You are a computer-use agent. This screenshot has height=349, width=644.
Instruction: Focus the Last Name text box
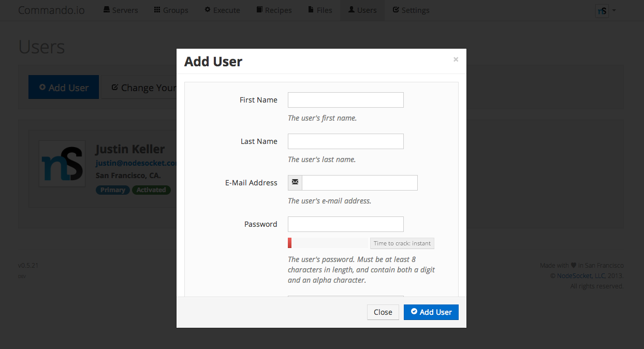(345, 141)
